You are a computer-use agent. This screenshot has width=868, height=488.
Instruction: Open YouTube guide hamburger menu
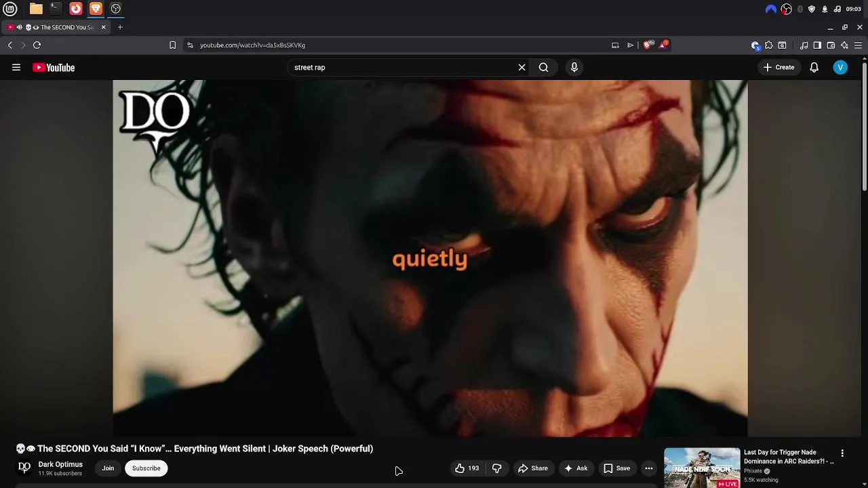[x=16, y=67]
